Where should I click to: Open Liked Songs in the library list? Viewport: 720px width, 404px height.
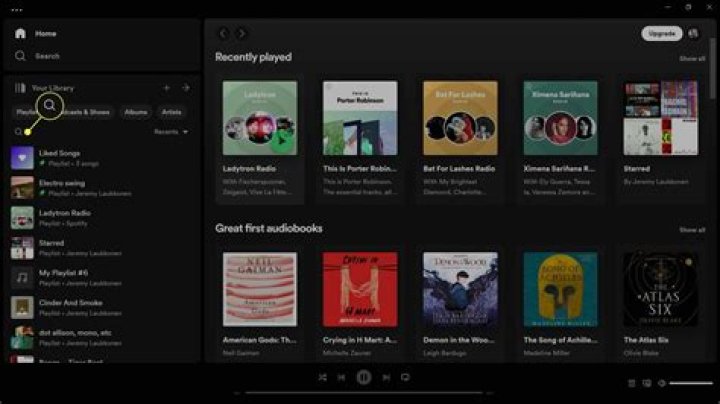coord(103,158)
